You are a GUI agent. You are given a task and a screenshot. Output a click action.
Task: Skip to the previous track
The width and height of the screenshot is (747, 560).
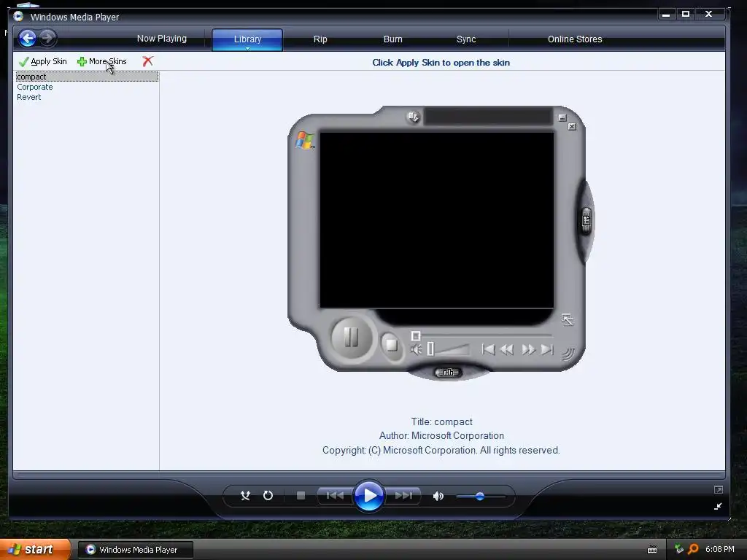[335, 496]
